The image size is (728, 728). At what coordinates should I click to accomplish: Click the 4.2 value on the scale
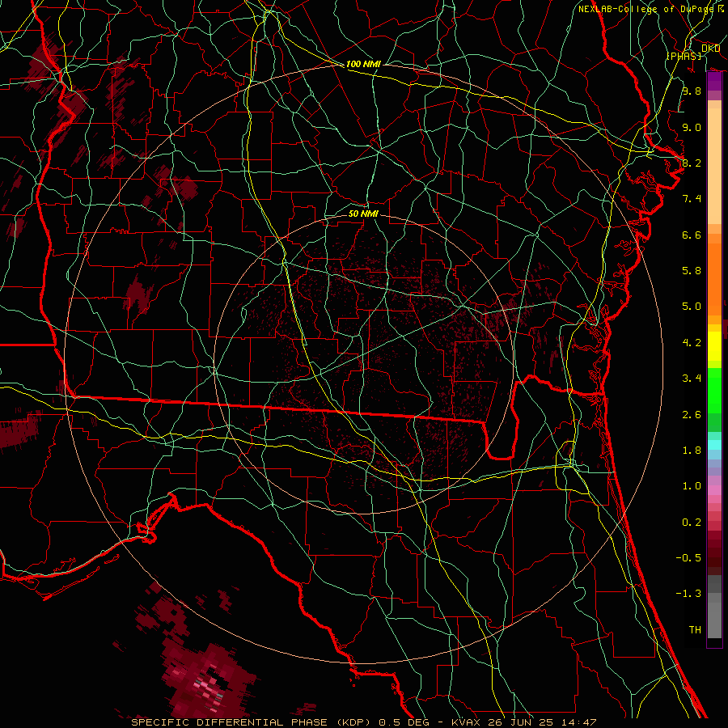[x=692, y=343]
